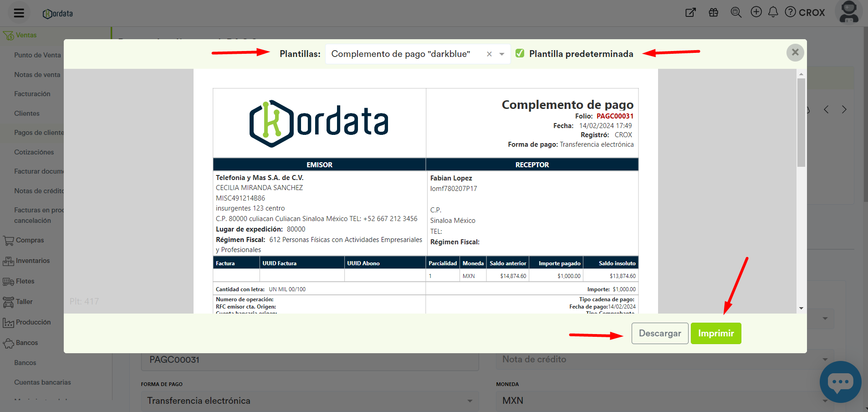Close the template preview dialog
This screenshot has height=412, width=868.
(x=795, y=52)
